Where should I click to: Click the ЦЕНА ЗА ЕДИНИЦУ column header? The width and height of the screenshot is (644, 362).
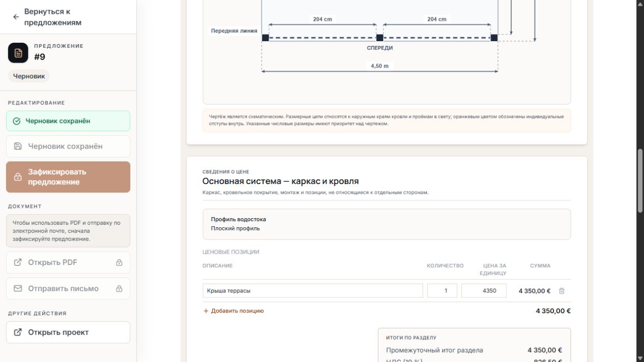coord(493,269)
